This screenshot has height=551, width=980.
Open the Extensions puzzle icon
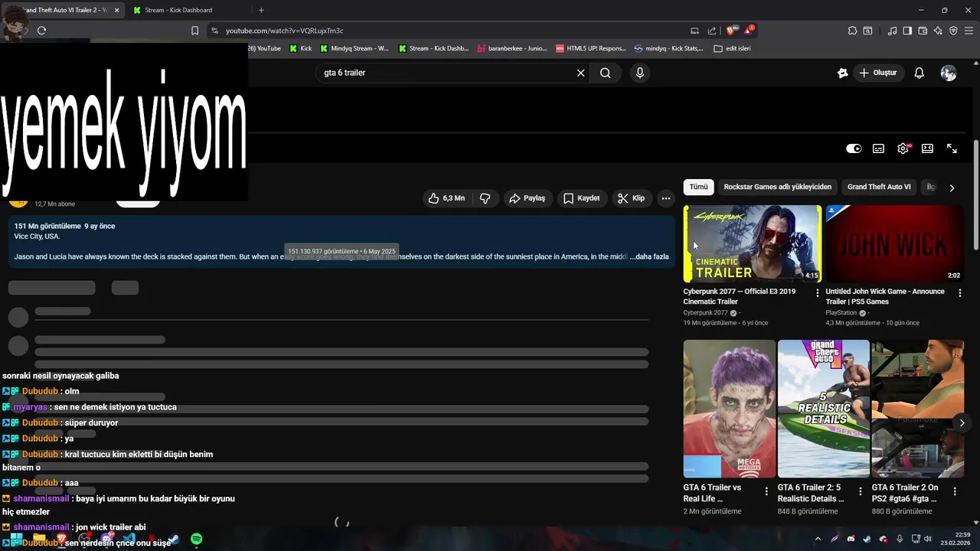point(852,31)
